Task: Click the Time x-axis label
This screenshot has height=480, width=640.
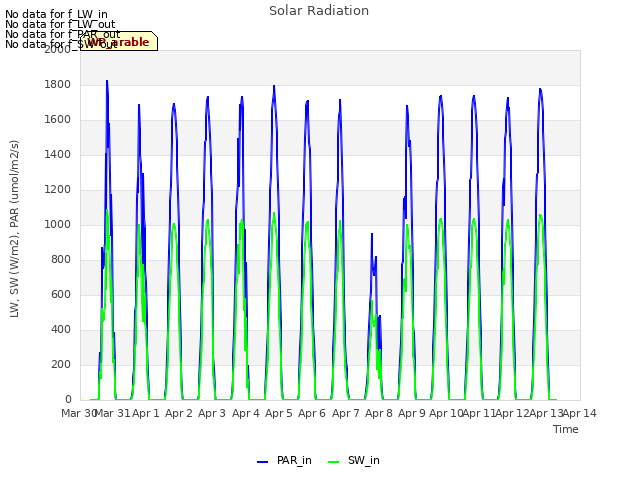Action: (x=566, y=429)
